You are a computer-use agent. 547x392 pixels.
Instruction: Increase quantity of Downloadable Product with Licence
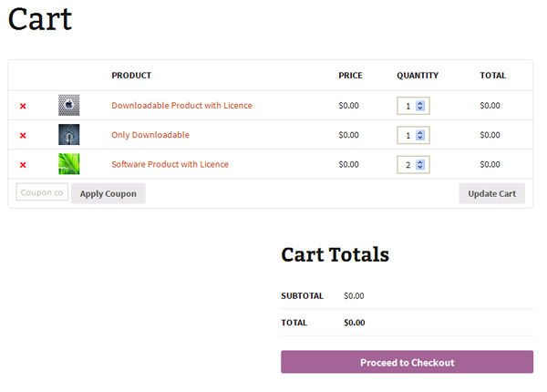tap(420, 103)
